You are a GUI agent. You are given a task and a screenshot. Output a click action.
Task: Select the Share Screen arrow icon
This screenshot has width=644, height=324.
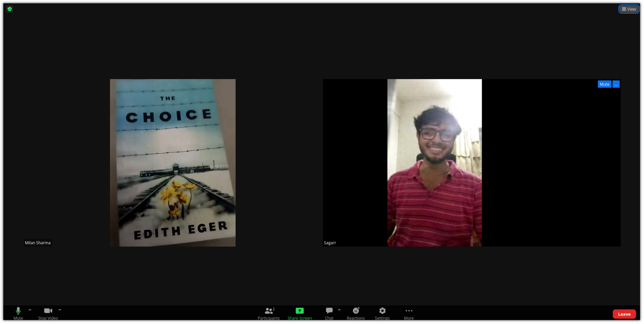point(299,310)
